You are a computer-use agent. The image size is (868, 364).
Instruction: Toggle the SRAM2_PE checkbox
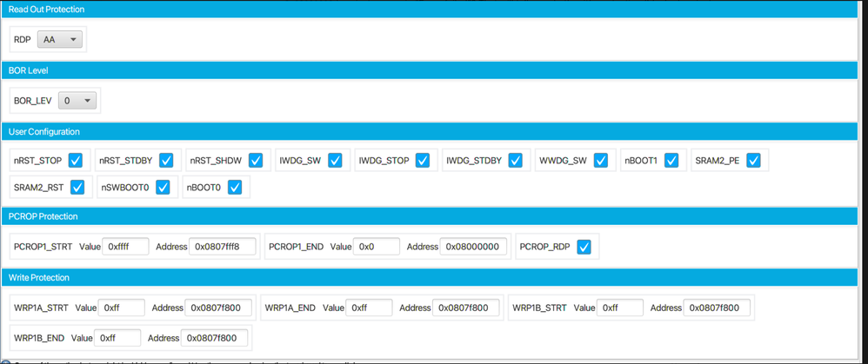753,161
